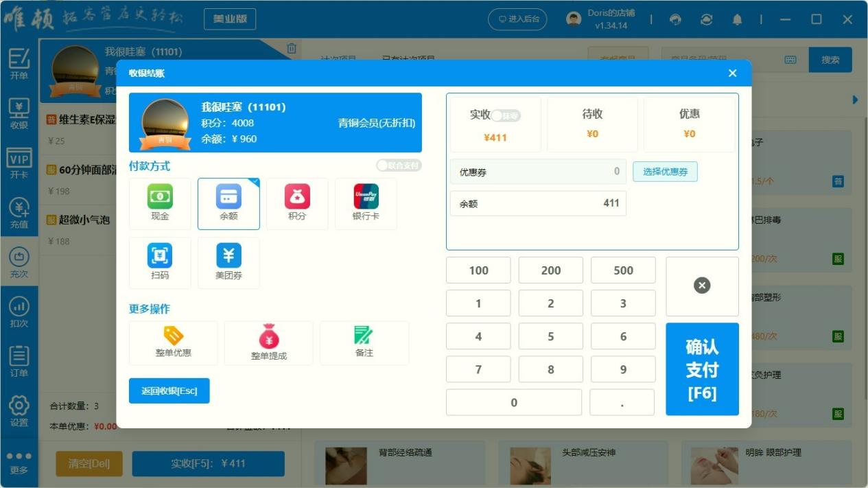Choose 积分 points payment method

coord(297,203)
